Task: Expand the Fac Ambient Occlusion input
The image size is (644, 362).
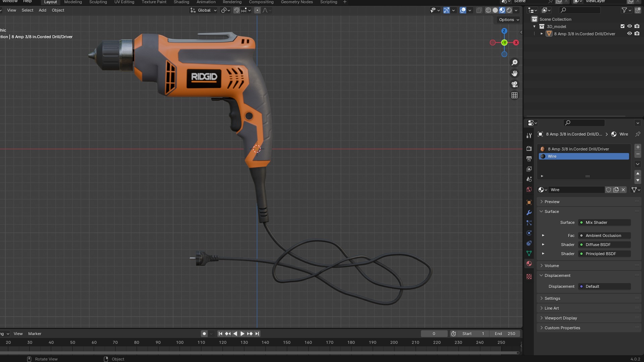Action: point(543,236)
